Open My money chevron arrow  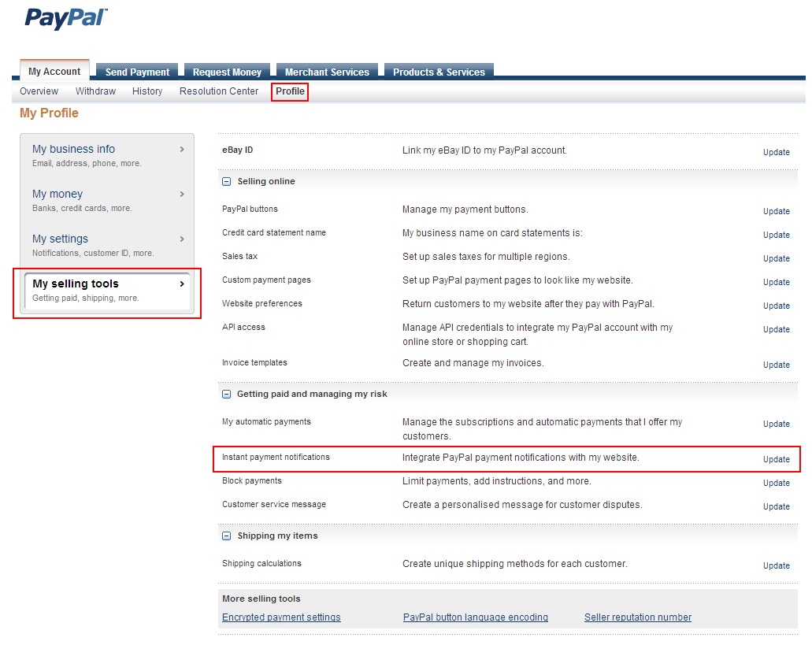(x=182, y=194)
